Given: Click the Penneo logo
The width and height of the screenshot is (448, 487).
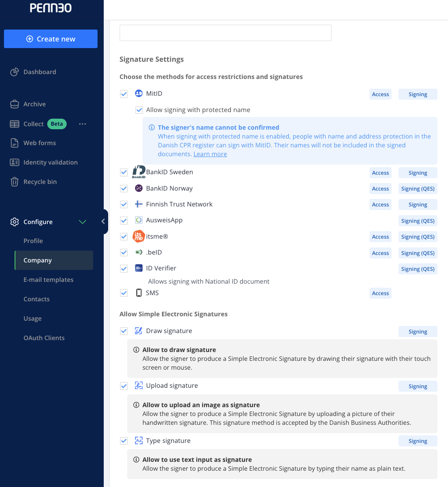Looking at the screenshot, I should [x=51, y=8].
